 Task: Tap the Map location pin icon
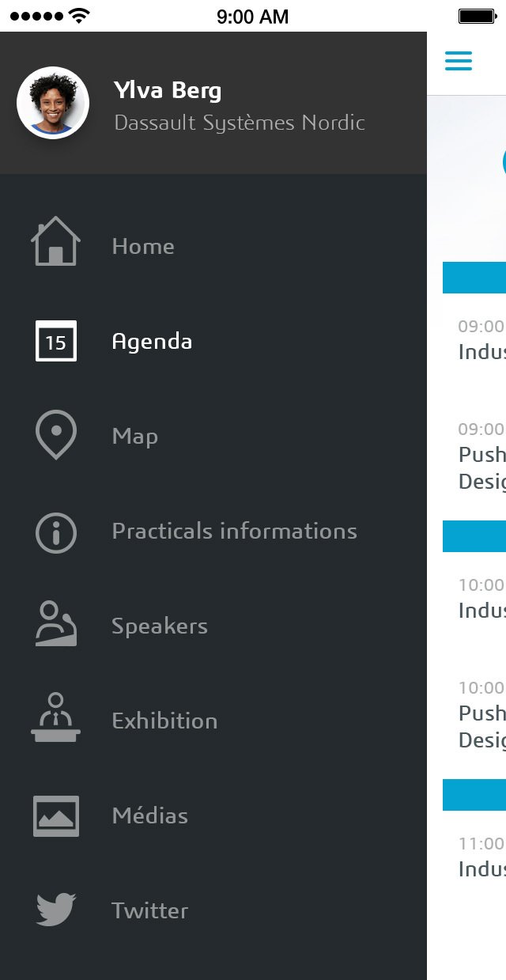click(x=55, y=434)
